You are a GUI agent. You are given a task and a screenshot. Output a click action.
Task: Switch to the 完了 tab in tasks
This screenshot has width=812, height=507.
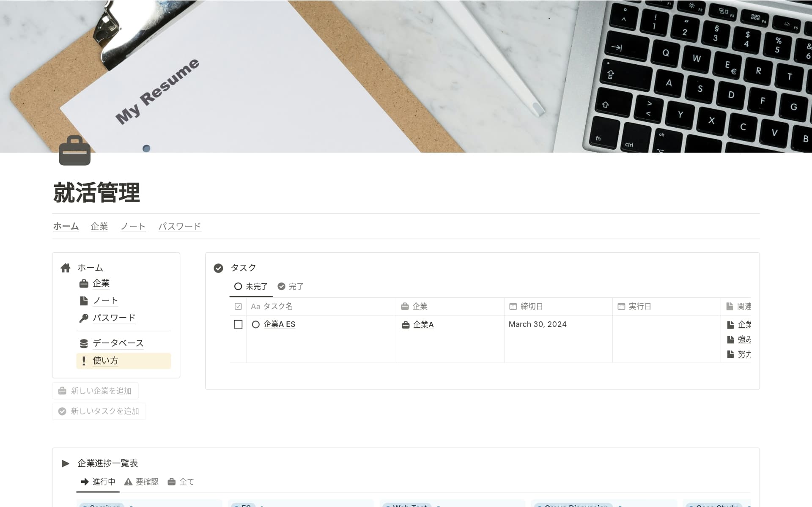coord(291,287)
